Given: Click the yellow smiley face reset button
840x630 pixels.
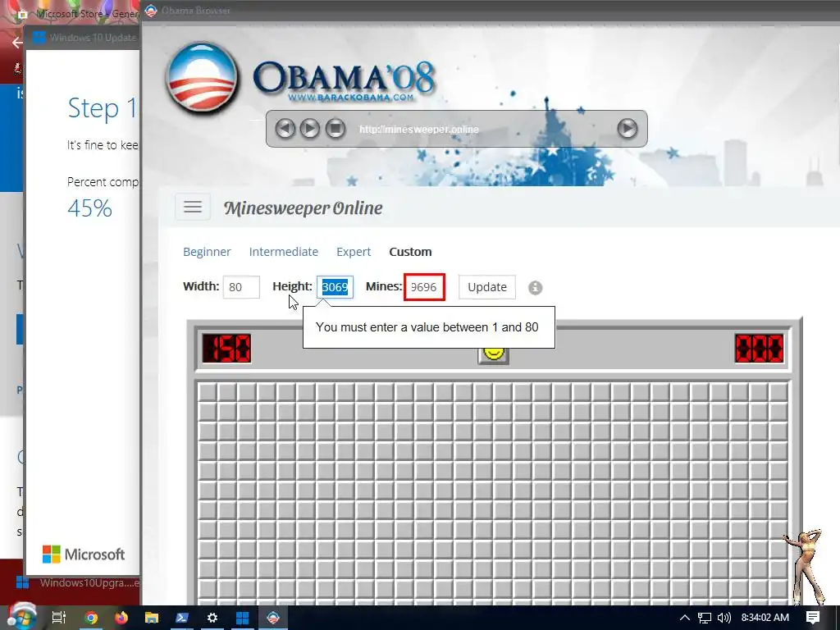Looking at the screenshot, I should click(x=493, y=354).
